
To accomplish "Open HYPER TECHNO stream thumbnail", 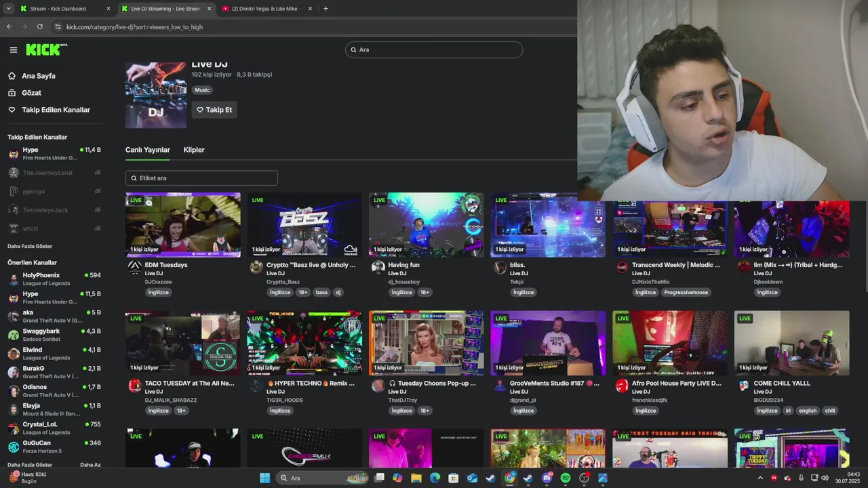I will 304,343.
